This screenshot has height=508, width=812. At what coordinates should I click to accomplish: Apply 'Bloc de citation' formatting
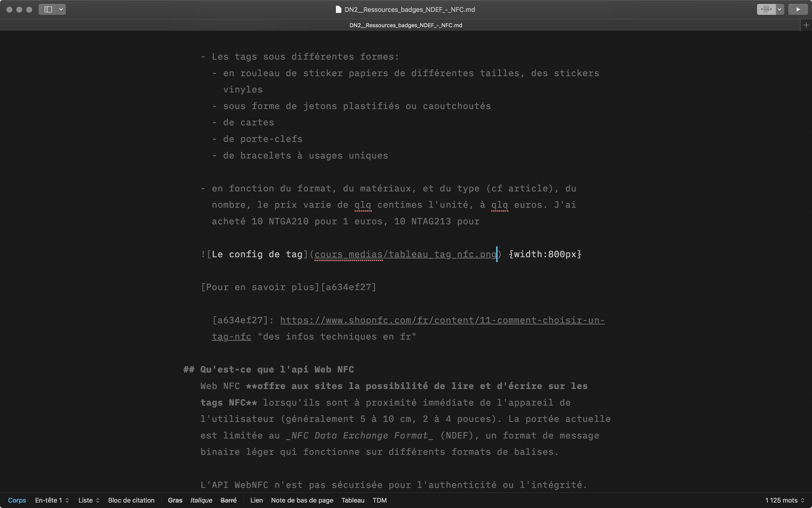[131, 500]
